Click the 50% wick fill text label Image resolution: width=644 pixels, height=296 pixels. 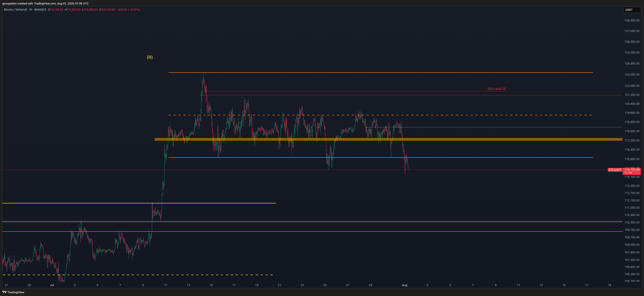click(x=497, y=89)
